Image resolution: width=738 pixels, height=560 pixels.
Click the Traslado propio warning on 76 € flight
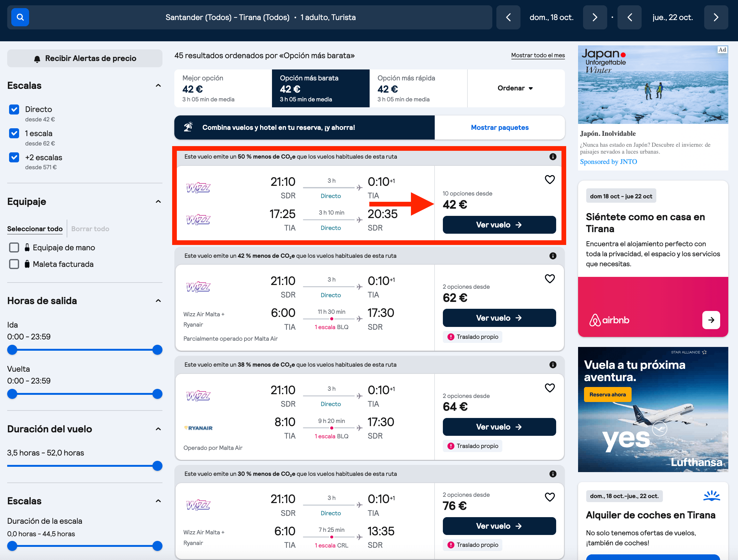click(472, 545)
